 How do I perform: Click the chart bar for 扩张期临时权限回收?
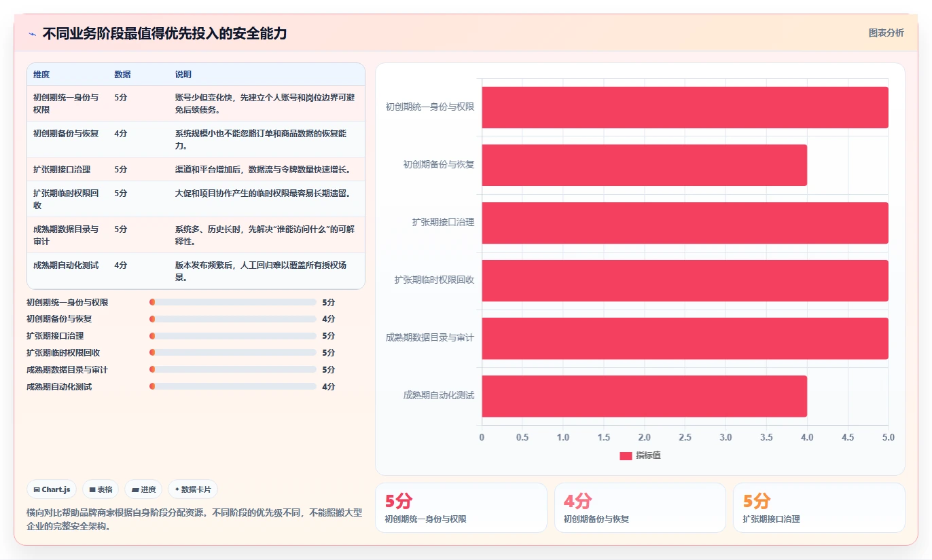coord(685,280)
